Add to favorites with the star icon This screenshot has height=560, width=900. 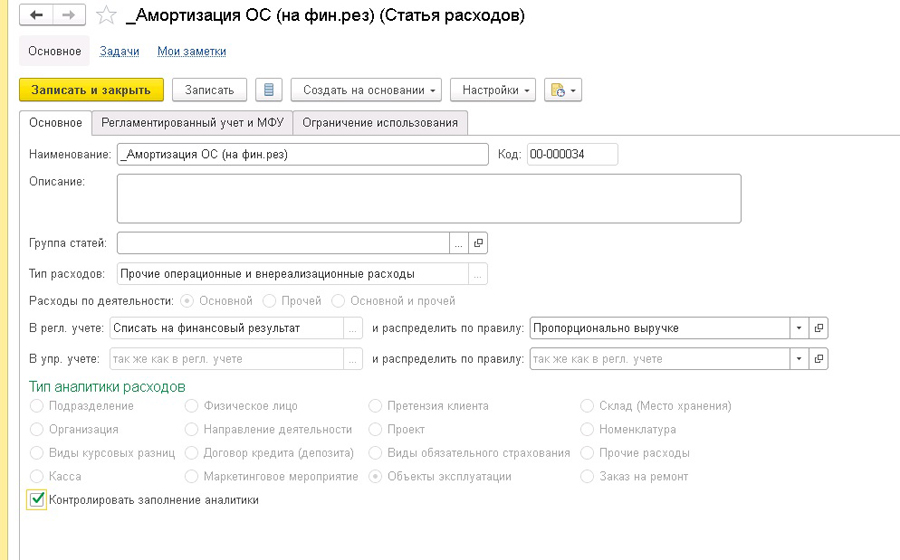[x=106, y=15]
